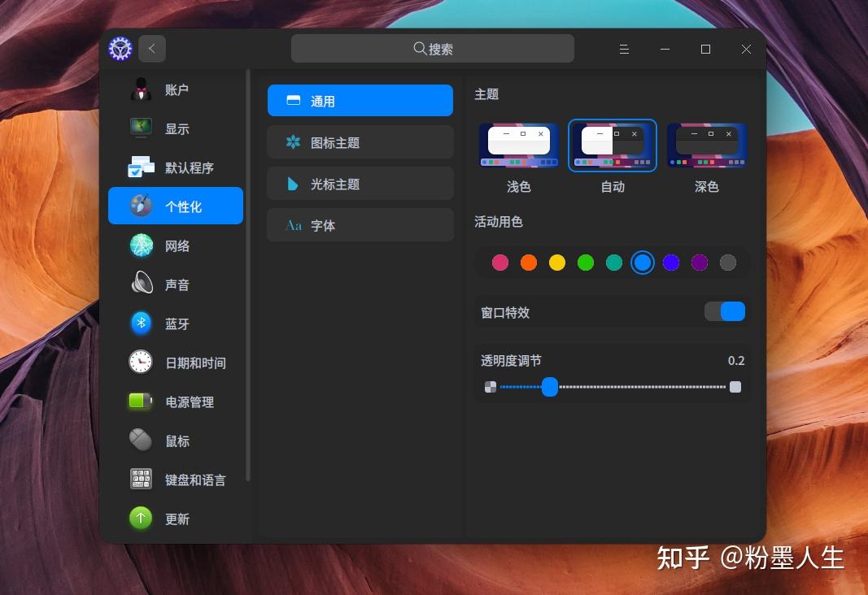The width and height of the screenshot is (868, 595).
Task: Click the 图标主题 flower icon
Action: [x=293, y=141]
